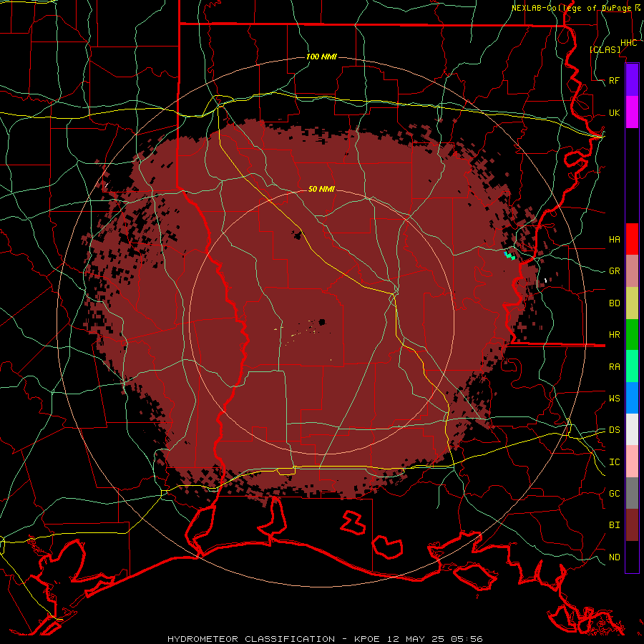Select the WS blue legend swatch

(632, 398)
